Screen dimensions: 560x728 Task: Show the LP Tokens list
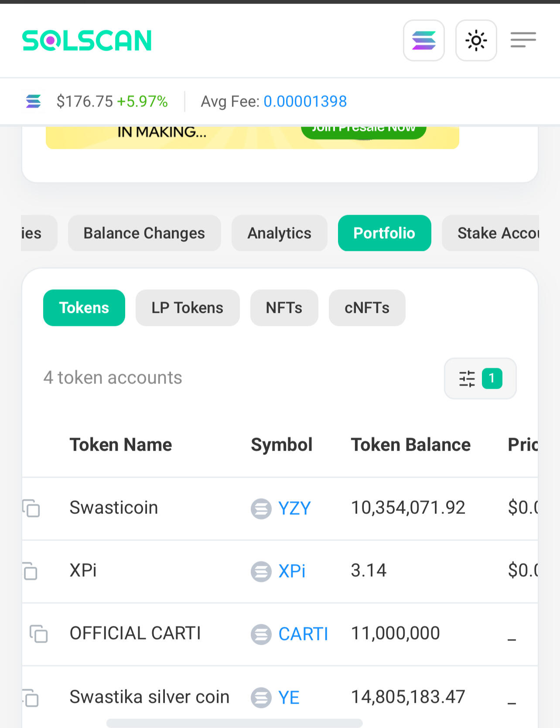click(187, 308)
